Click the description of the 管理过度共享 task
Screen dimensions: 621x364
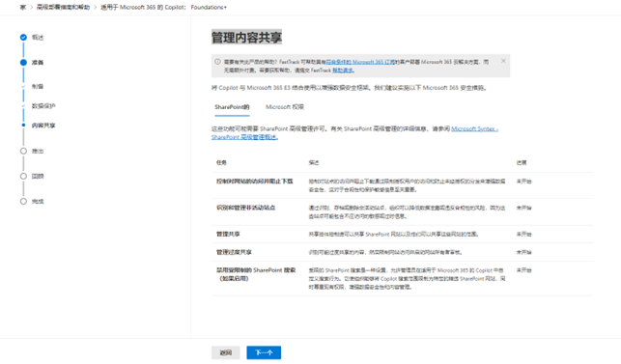pos(385,252)
